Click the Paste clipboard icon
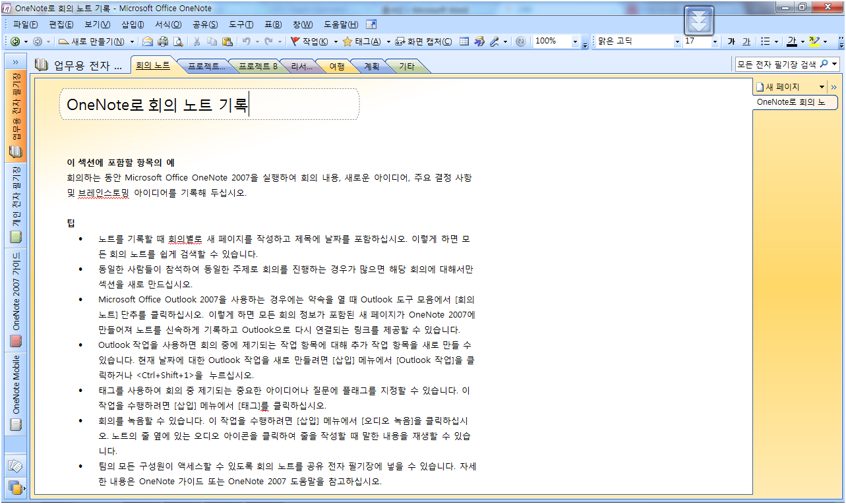The width and height of the screenshot is (846, 504). (x=227, y=42)
